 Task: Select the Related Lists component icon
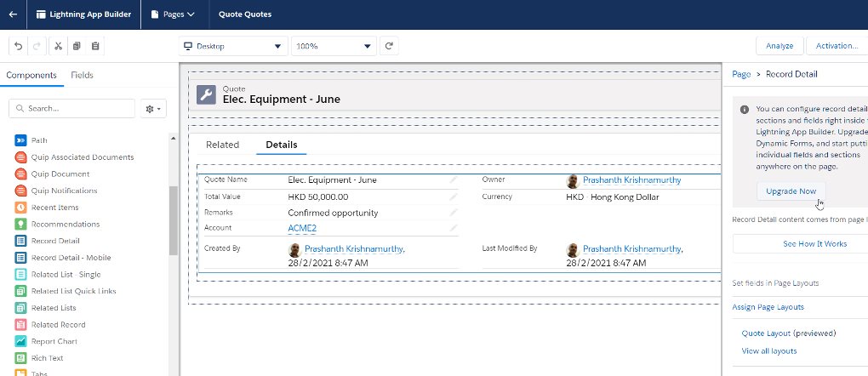20,308
